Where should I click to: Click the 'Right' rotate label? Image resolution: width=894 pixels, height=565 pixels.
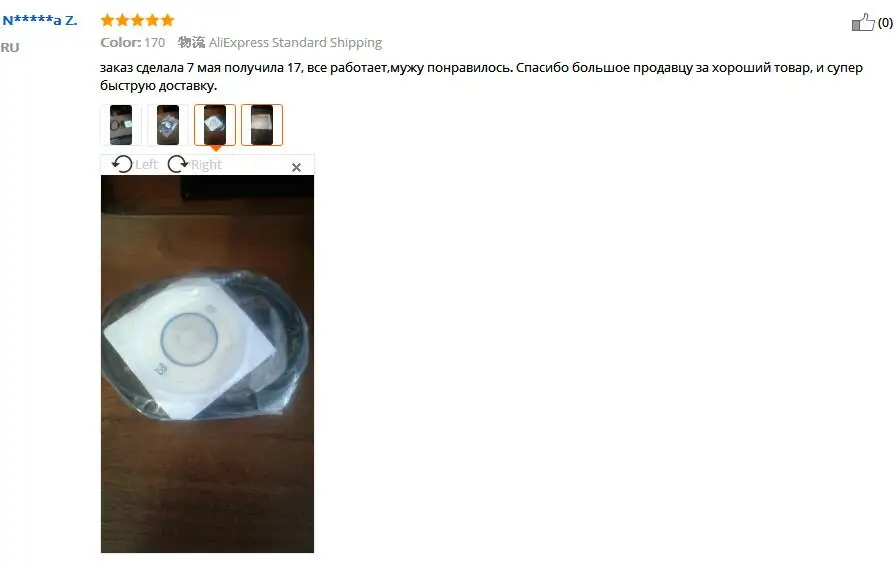206,165
